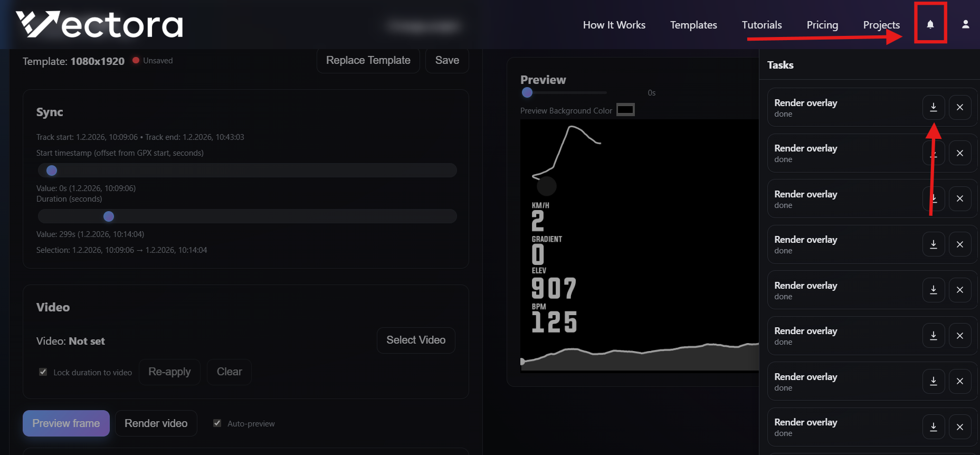Click the Vectora logo
The image size is (980, 455).
[99, 25]
